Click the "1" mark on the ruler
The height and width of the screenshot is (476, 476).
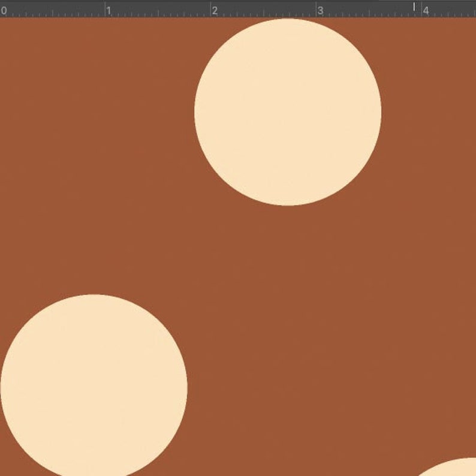(109, 11)
